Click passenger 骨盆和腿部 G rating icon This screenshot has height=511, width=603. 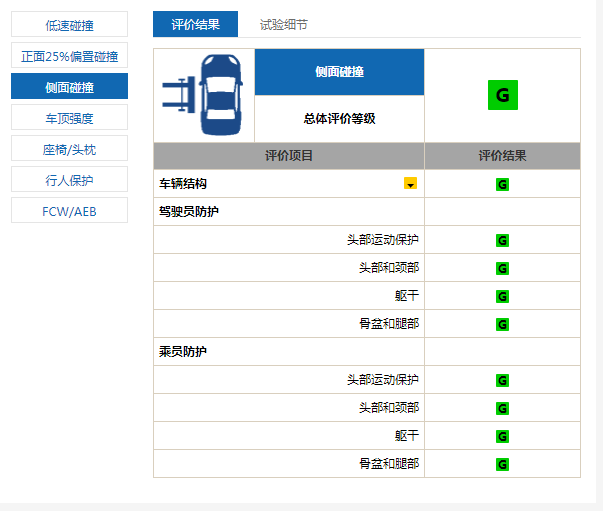click(502, 464)
